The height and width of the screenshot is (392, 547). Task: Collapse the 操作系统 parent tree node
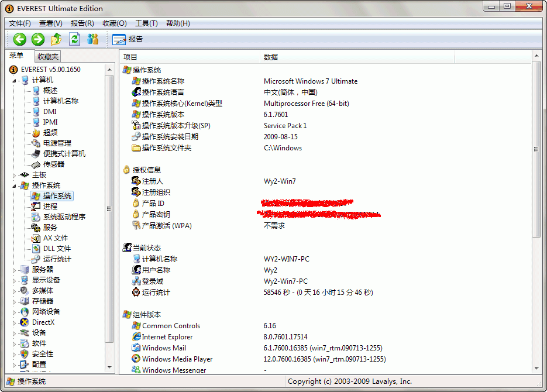[14, 186]
